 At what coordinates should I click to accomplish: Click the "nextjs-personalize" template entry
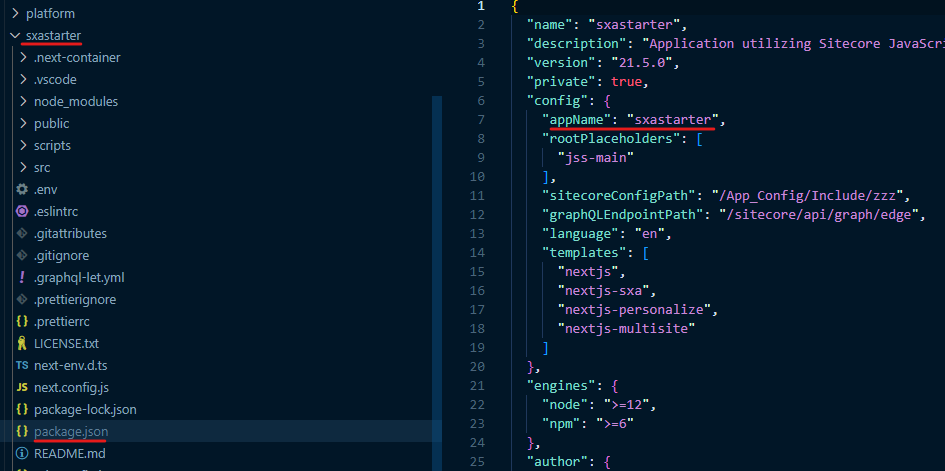point(635,310)
